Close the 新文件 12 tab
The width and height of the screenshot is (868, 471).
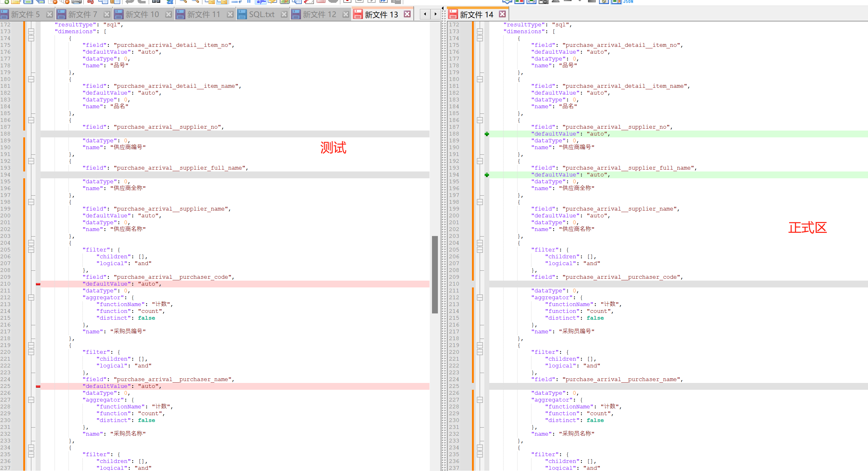[346, 14]
